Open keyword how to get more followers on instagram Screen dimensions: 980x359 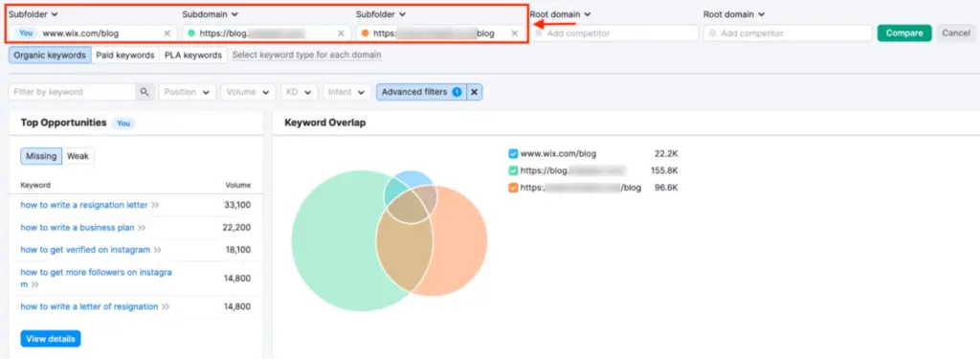coord(97,278)
